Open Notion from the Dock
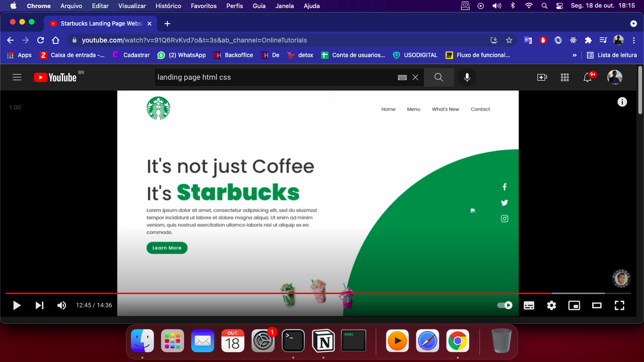 pos(324,341)
